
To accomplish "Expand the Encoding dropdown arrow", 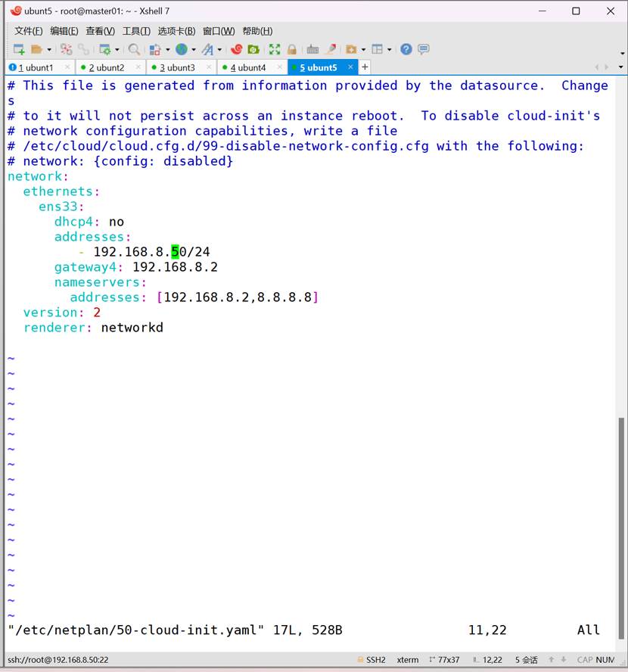I will 194,50.
